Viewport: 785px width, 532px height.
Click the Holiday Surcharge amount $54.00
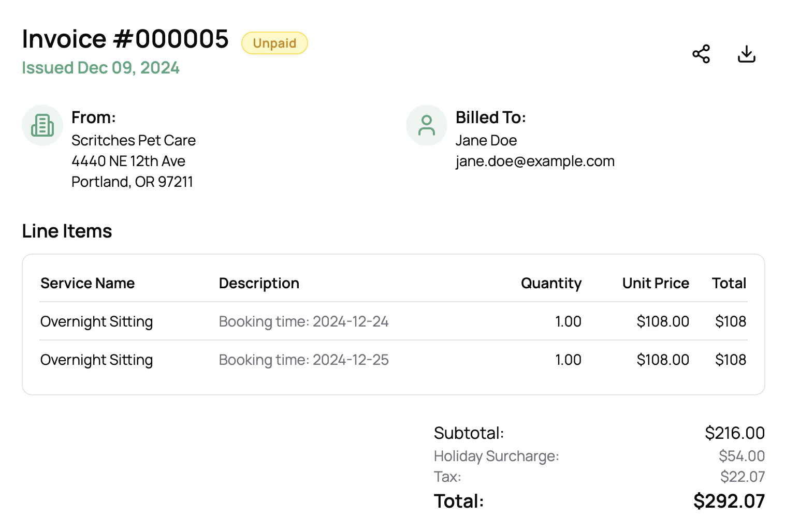click(742, 456)
